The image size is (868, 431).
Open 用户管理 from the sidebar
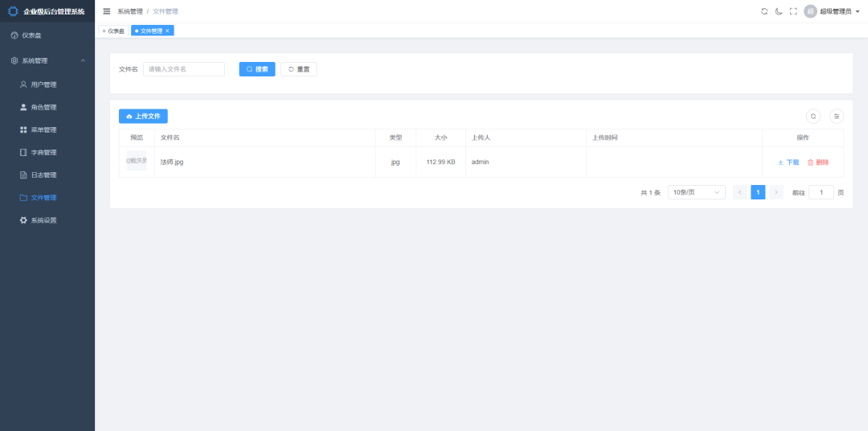(47, 84)
